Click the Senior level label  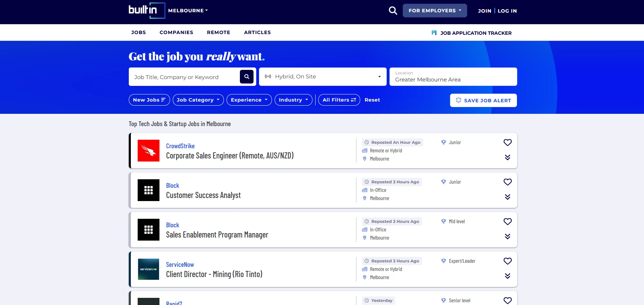pyautogui.click(x=460, y=301)
